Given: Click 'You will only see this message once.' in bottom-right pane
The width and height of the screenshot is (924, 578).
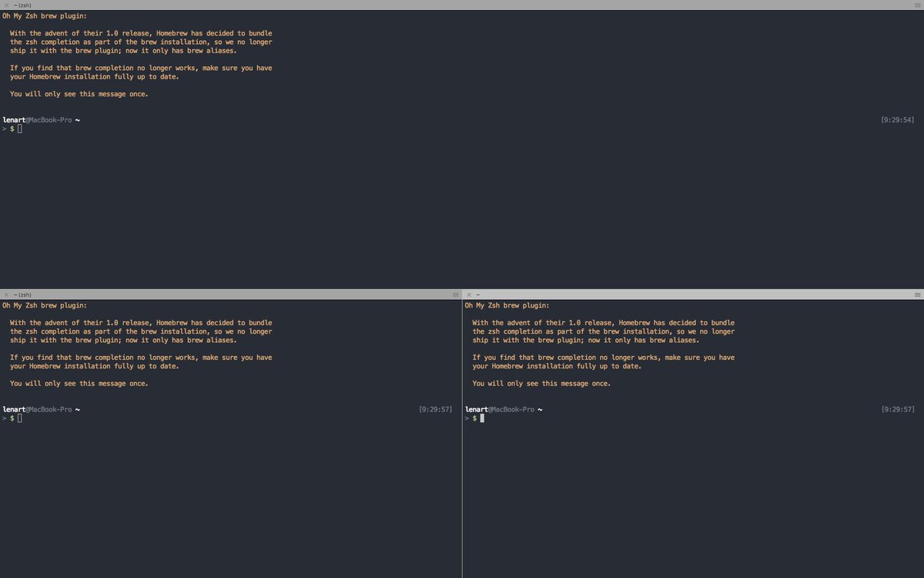Looking at the screenshot, I should (542, 384).
